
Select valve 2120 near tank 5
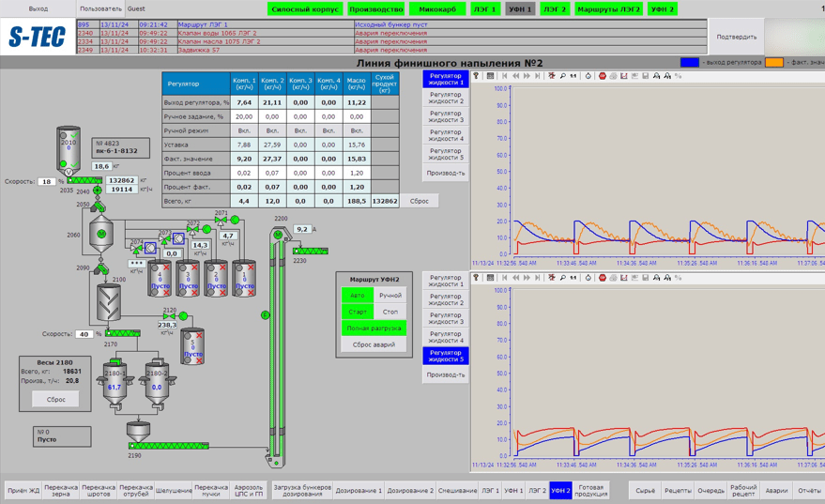tap(170, 316)
